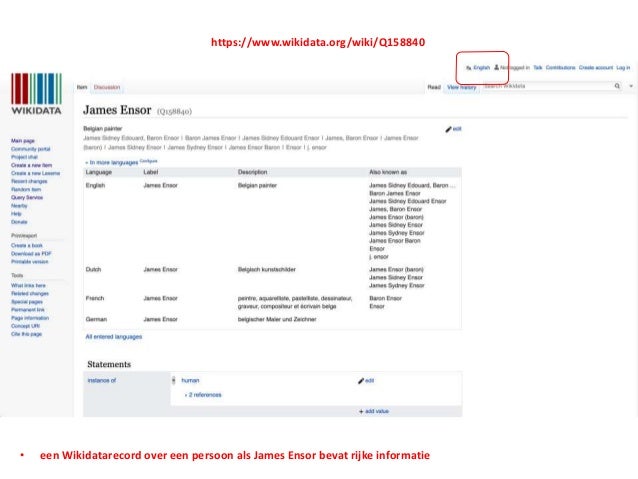Click the James Ensor page heading

117,110
